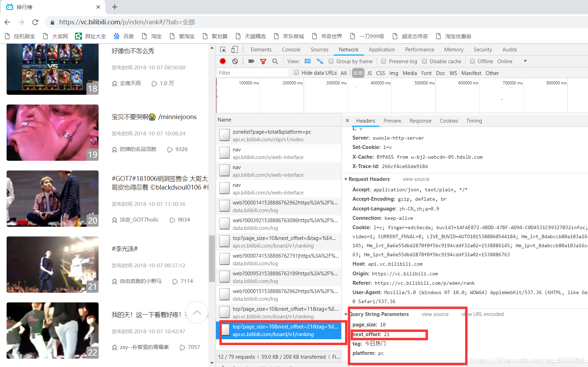Toggle the red filter funnel icon
This screenshot has width=588, height=367.
pos(263,61)
